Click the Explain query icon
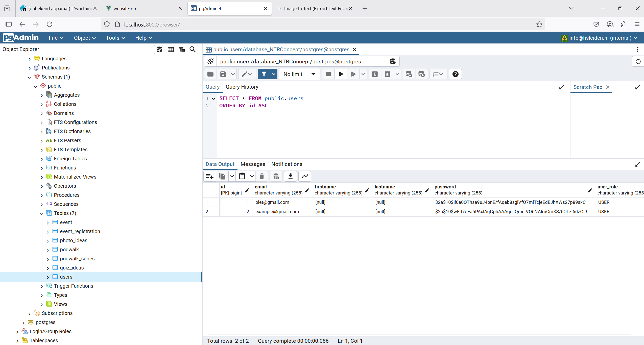 click(375, 74)
